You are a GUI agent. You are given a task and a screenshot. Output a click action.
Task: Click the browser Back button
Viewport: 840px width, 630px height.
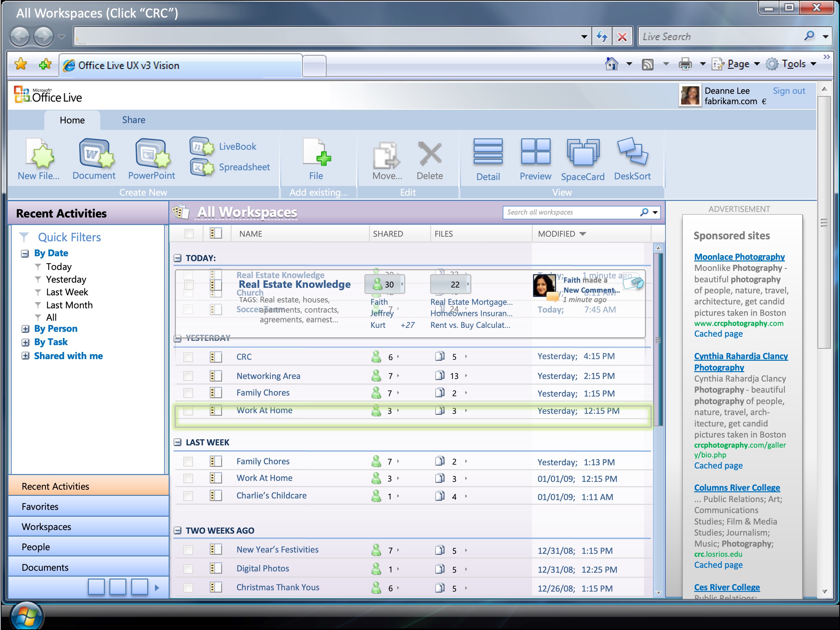[x=20, y=37]
